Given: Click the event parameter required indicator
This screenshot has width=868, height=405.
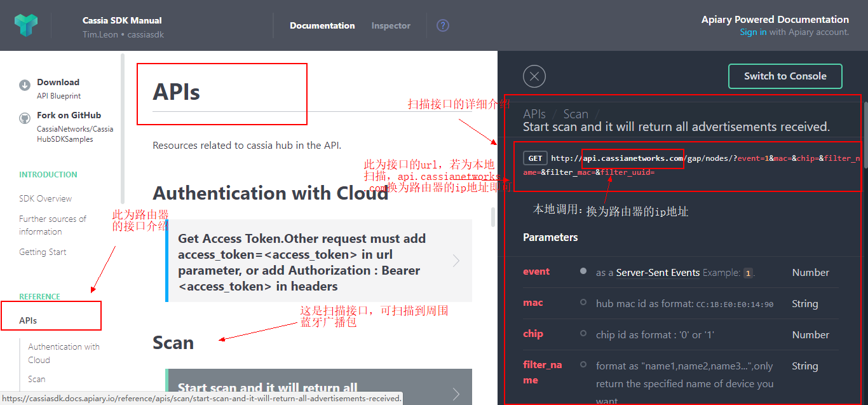Looking at the screenshot, I should [583, 271].
